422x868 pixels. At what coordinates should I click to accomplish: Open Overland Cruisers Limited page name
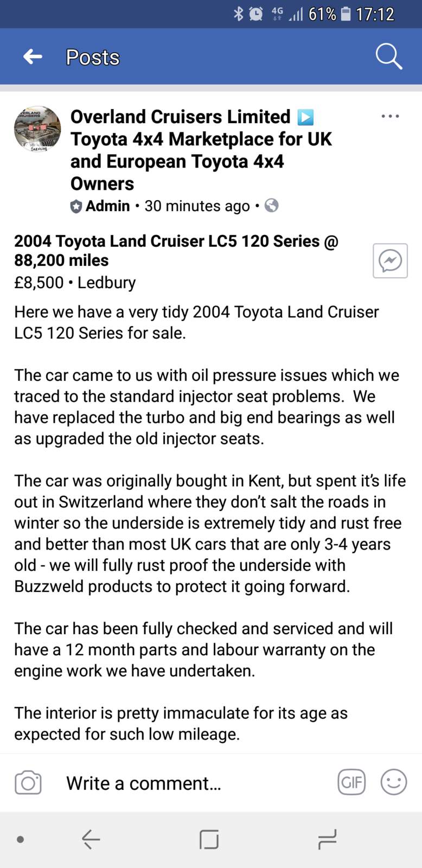coord(181,117)
